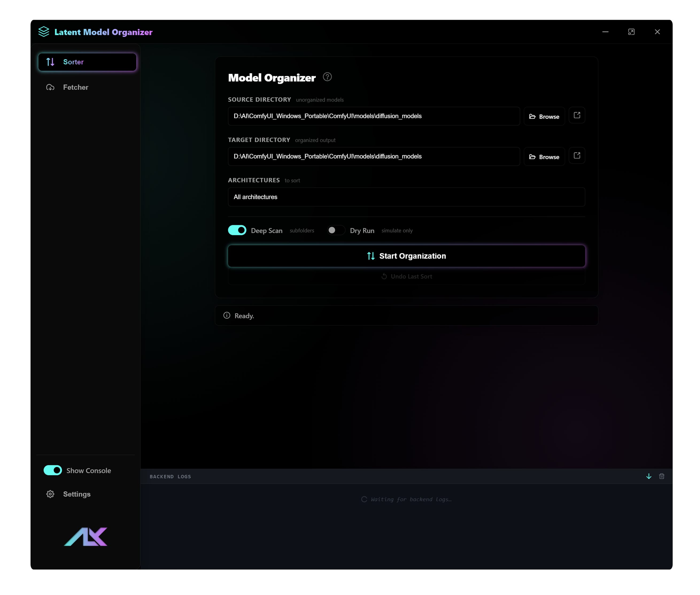Click Undo Last Sort button
Image resolution: width=700 pixels, height=595 pixels.
click(406, 276)
